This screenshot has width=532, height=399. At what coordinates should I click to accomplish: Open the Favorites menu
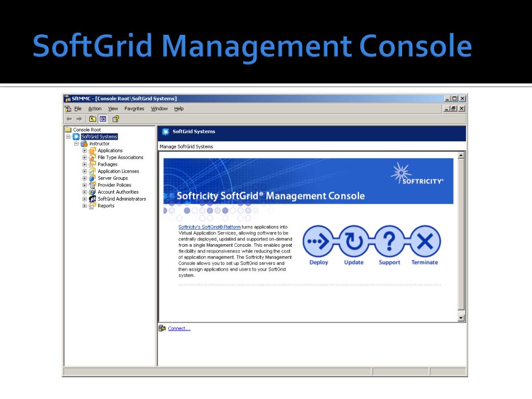(x=135, y=109)
